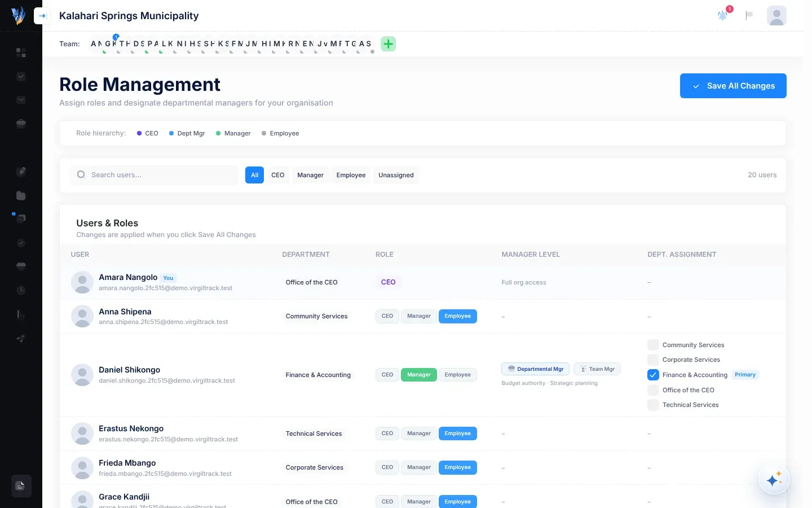Open the bar chart icon in sidebar
Screen dimensions: 812x508
(x=21, y=314)
